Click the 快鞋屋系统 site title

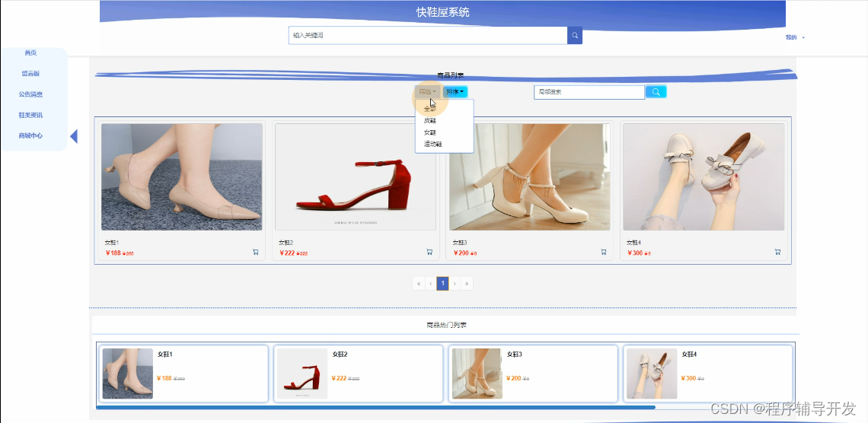[x=443, y=12]
